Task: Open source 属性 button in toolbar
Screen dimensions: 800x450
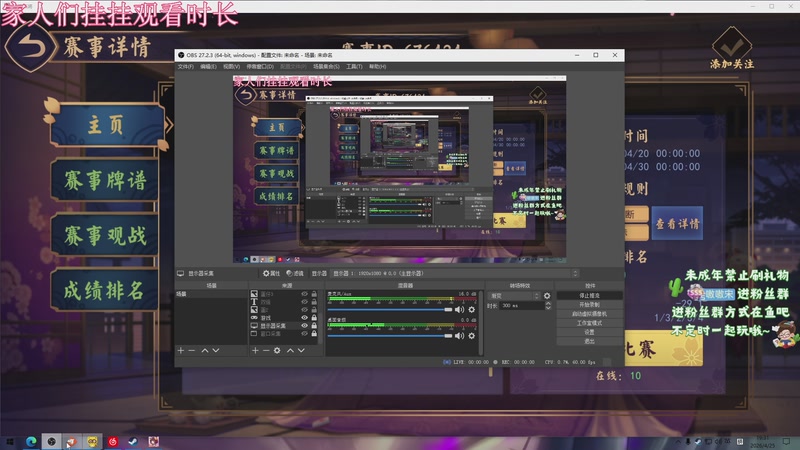Action: (271, 273)
